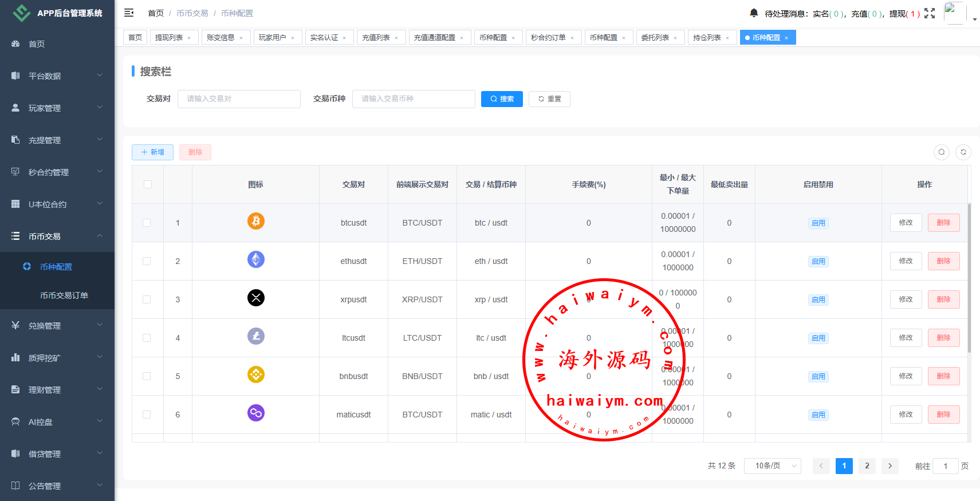Image resolution: width=980 pixels, height=501 pixels.
Task: Expand the U本位合约 sidebar menu
Action: 57,204
